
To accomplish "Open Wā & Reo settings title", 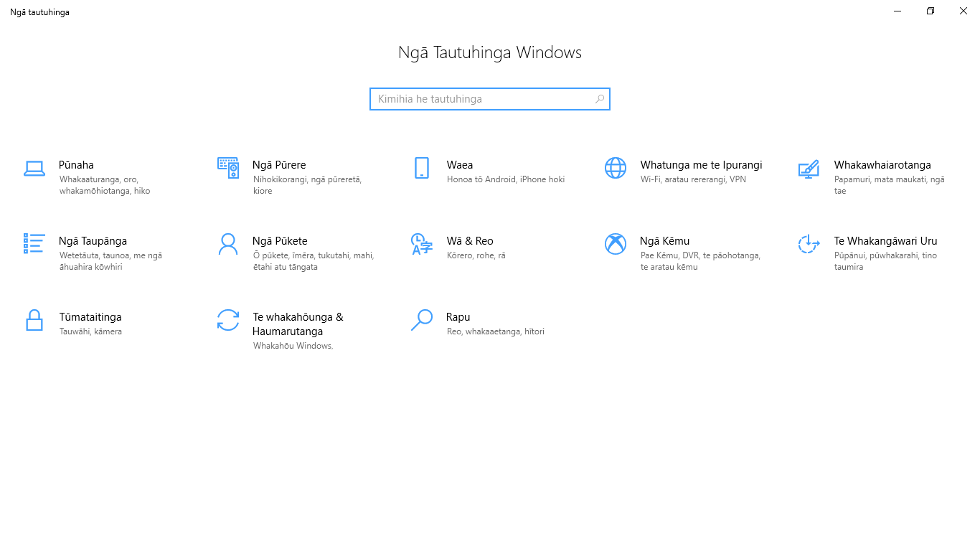I will (470, 241).
